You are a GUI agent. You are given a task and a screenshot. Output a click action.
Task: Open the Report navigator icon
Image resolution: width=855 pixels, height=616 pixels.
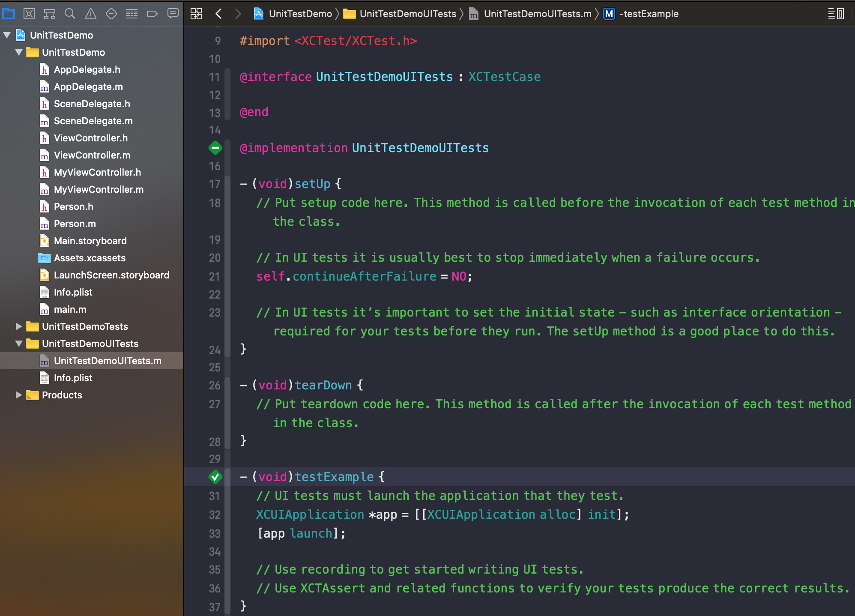[173, 14]
